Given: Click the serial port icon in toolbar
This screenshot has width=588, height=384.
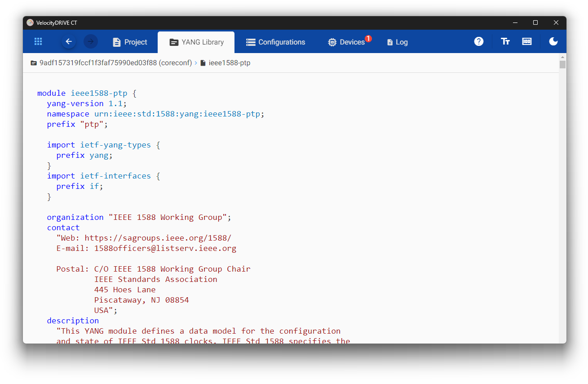Looking at the screenshot, I should (x=527, y=42).
